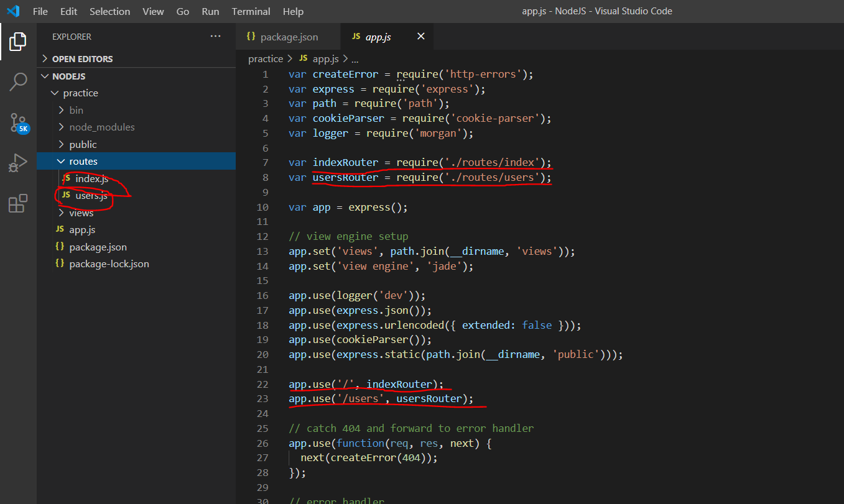Viewport: 844px width, 504px height.
Task: Click braces icon beside package.json in tree
Action: pyautogui.click(x=60, y=247)
